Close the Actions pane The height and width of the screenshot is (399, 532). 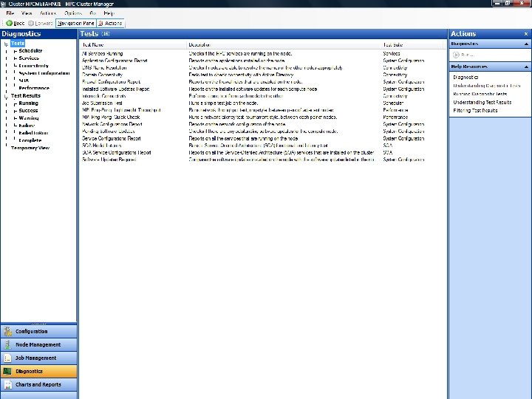(x=526, y=34)
